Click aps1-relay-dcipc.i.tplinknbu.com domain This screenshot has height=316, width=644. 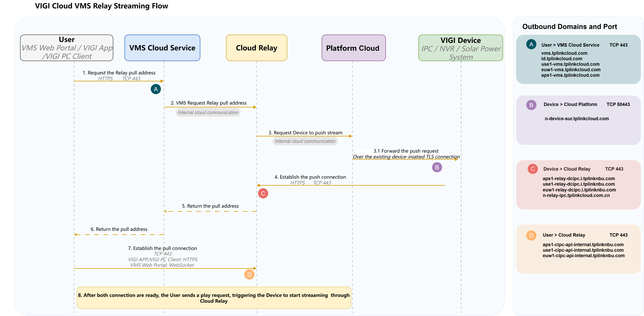click(x=578, y=179)
